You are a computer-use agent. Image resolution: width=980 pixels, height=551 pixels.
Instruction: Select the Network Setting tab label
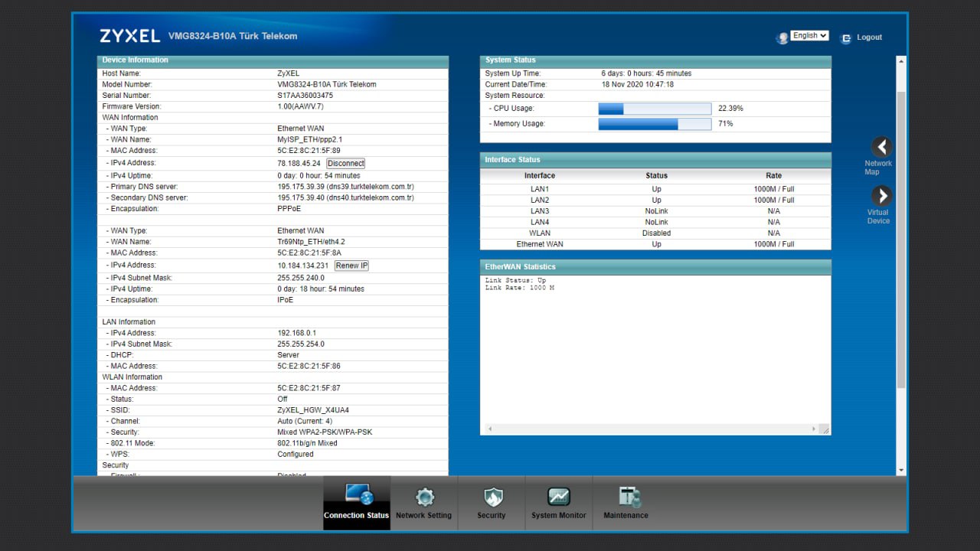pos(423,516)
